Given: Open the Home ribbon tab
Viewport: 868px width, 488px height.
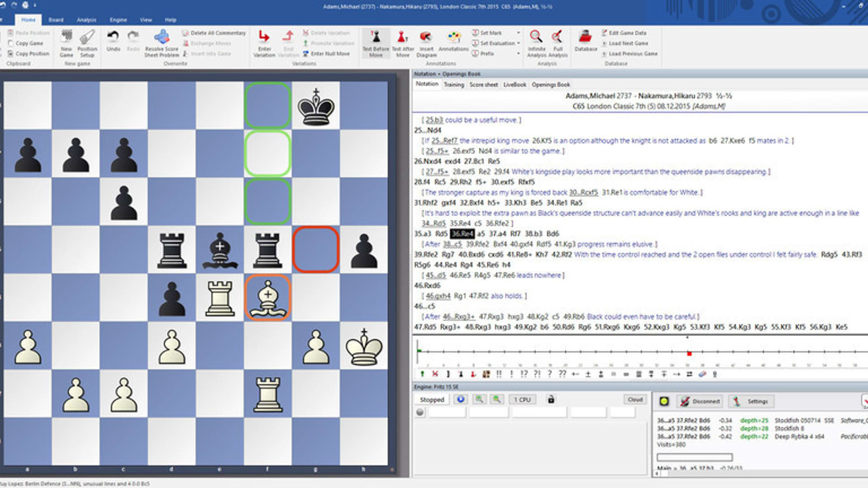Looking at the screenshot, I should click(28, 20).
